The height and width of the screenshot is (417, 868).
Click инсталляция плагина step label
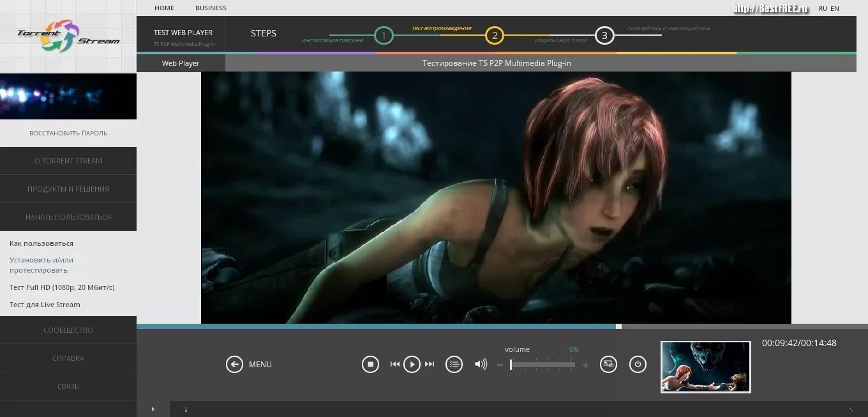click(x=333, y=40)
